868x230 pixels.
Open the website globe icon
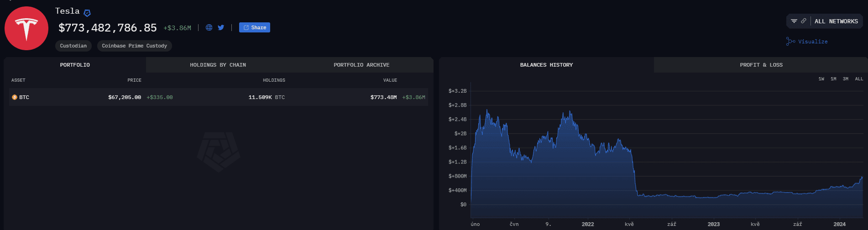(209, 27)
